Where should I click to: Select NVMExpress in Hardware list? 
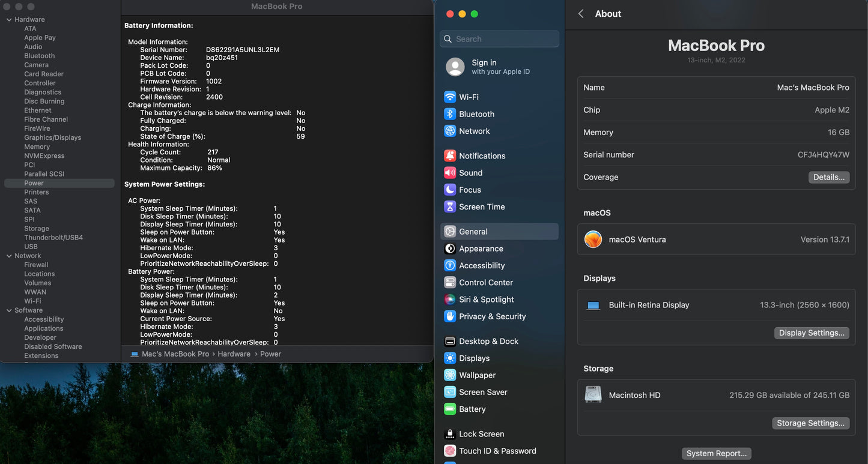pos(44,155)
